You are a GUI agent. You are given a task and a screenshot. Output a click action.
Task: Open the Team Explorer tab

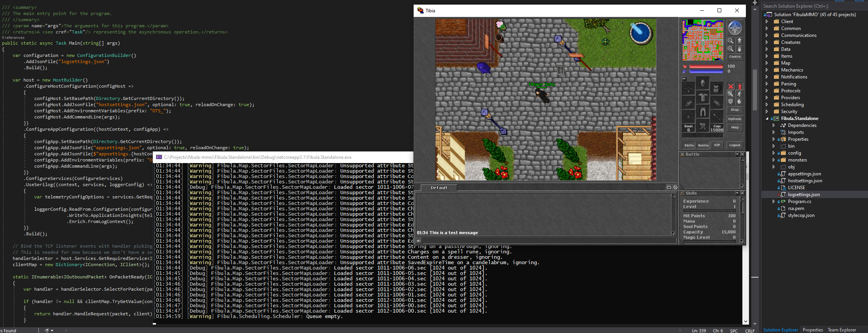842,330
